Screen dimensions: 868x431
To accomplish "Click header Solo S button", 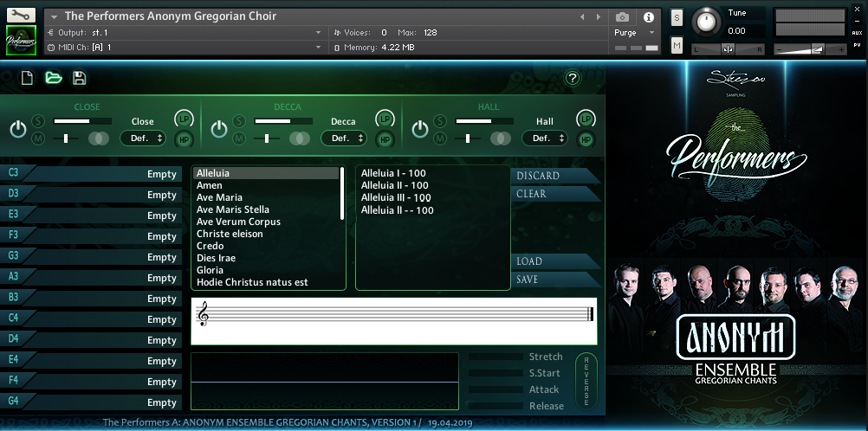I will 677,18.
